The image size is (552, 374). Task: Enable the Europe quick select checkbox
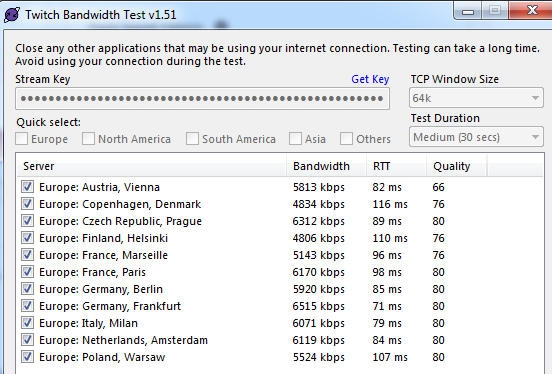click(21, 139)
